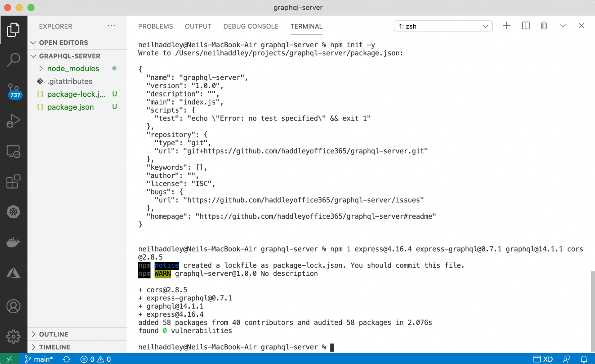Screen dimensions: 595x364
Task: Click the XD status bar item
Action: point(543,359)
